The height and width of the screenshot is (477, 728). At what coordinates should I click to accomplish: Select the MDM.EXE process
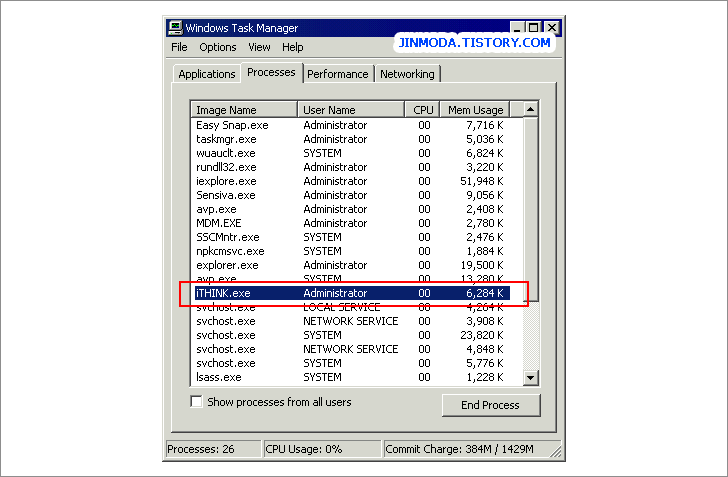350,223
